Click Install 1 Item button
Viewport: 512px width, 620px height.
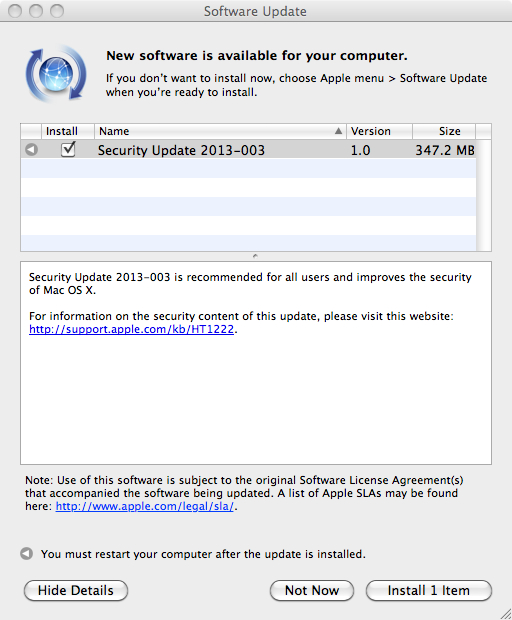pos(429,590)
